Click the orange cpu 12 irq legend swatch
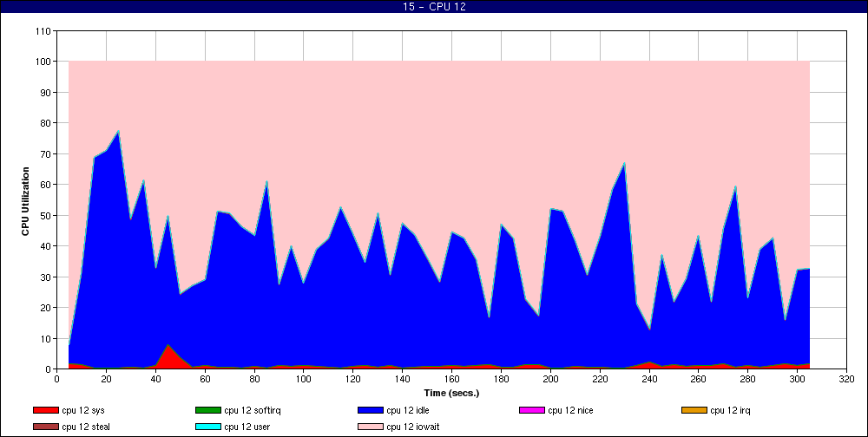This screenshot has width=868, height=437. click(x=694, y=410)
